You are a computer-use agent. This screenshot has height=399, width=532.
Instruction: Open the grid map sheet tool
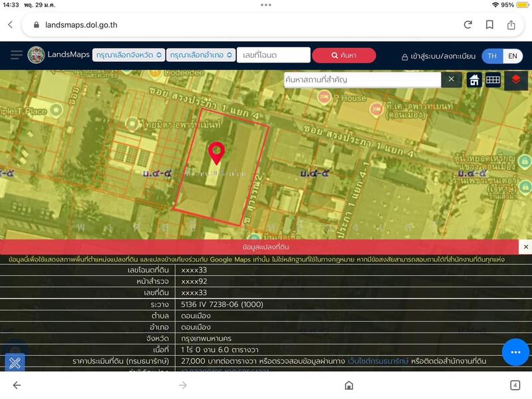[x=493, y=80]
